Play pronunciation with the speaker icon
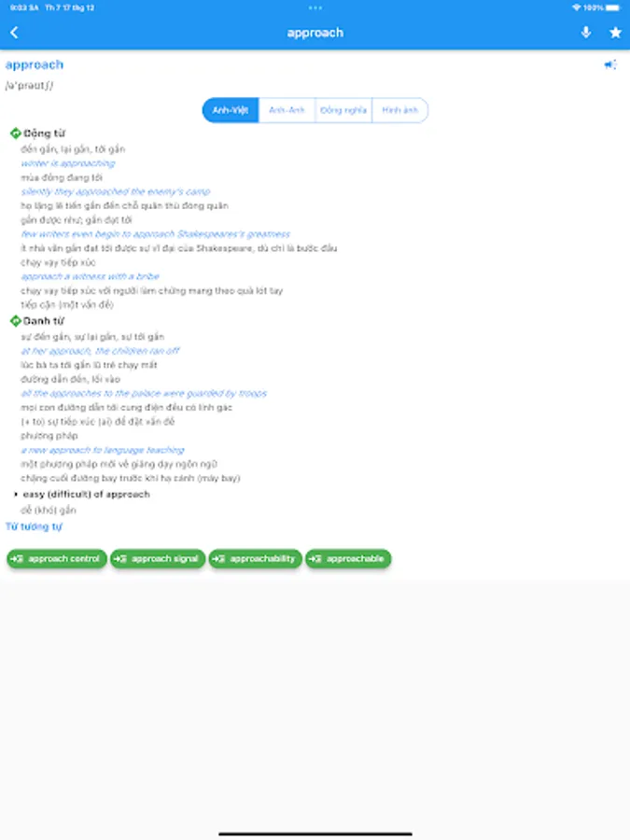This screenshot has width=630, height=840. [x=610, y=64]
